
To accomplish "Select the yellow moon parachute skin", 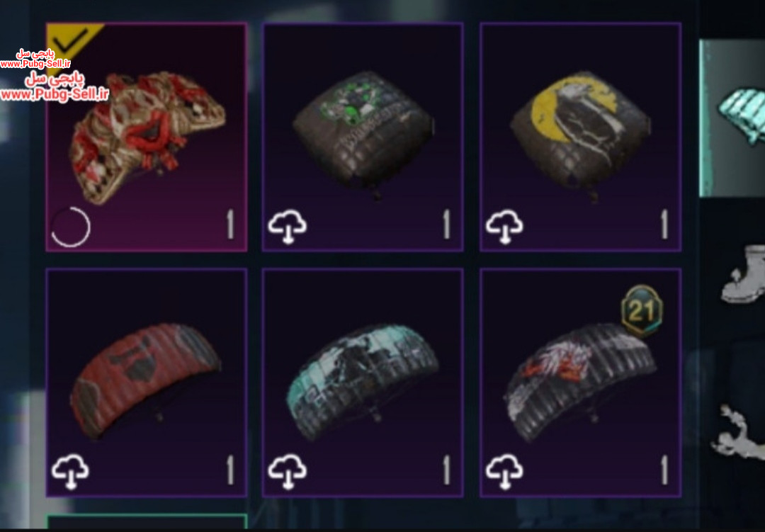I will tap(581, 137).
